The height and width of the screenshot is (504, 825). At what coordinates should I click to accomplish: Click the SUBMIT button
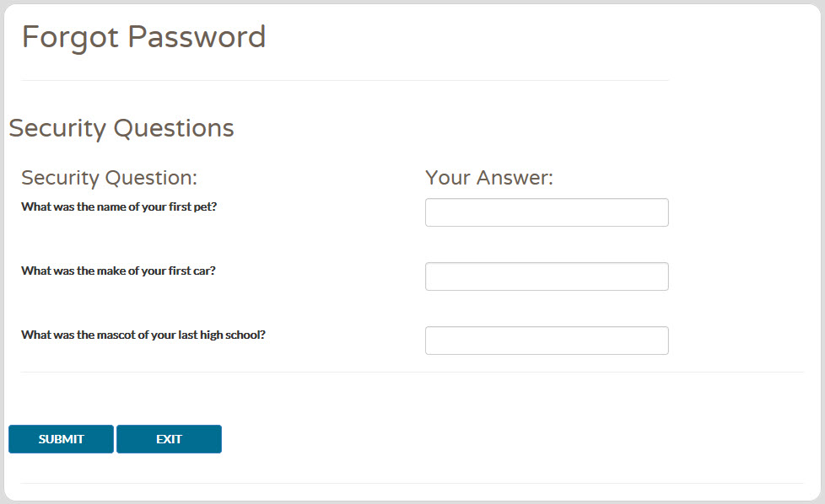pos(61,439)
